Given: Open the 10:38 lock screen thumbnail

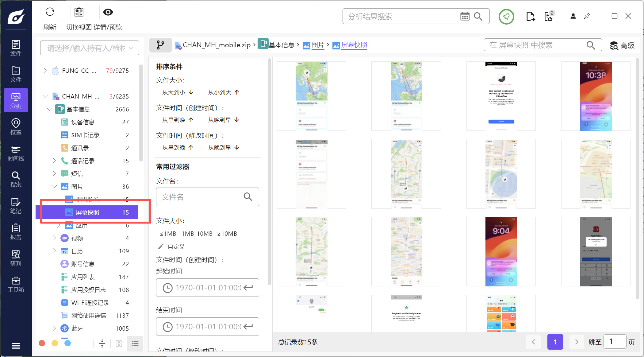Looking at the screenshot, I should (x=596, y=96).
